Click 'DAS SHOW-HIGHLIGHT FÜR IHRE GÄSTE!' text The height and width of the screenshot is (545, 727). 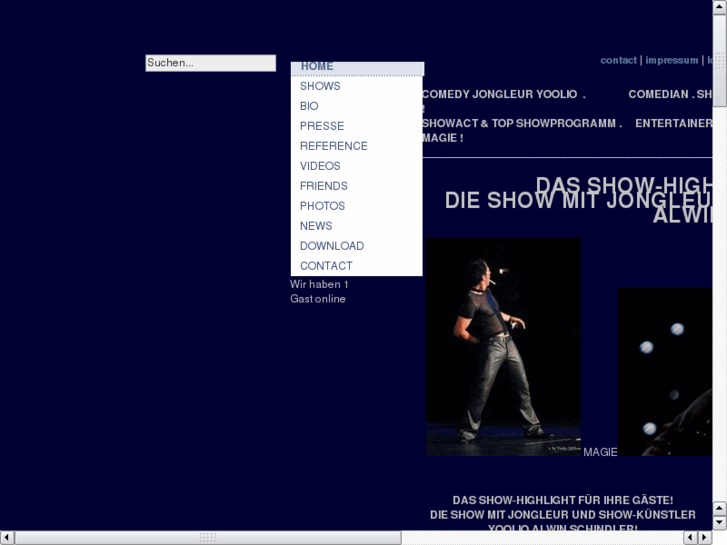click(x=562, y=500)
